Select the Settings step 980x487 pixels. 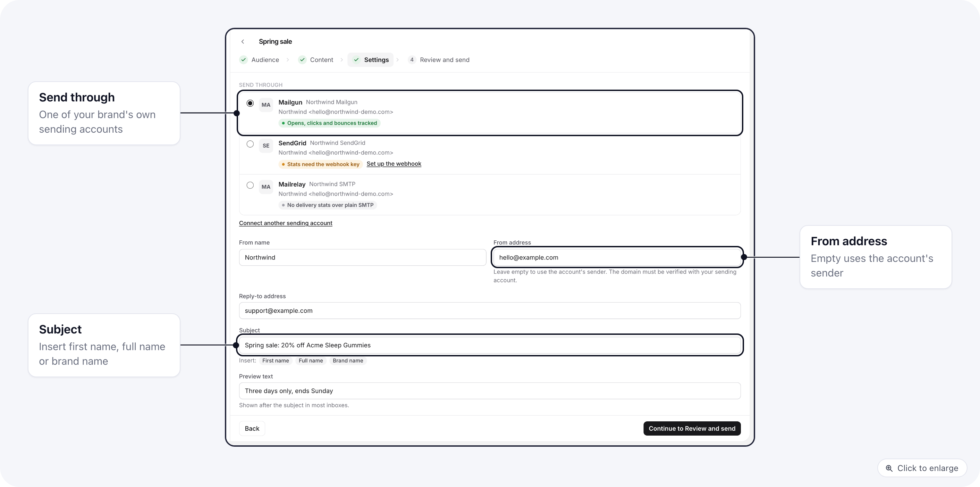(371, 60)
